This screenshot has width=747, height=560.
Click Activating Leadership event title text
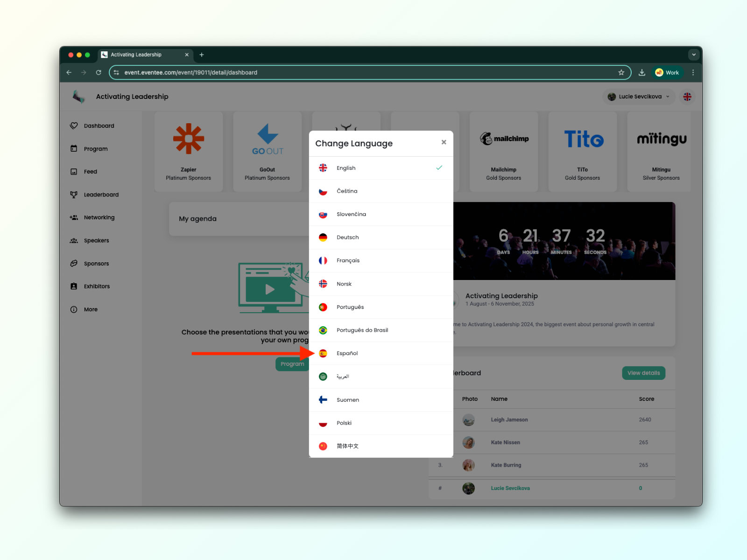pos(501,296)
